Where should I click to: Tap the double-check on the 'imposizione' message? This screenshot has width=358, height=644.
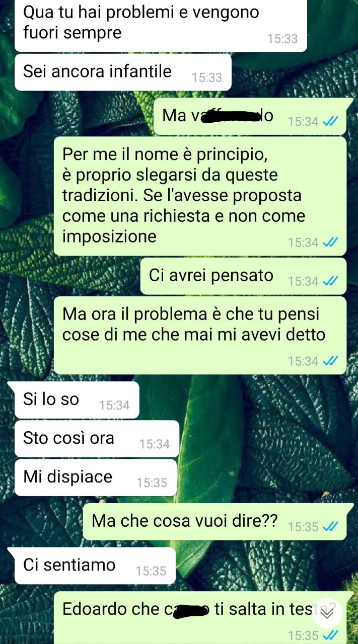pos(330,243)
